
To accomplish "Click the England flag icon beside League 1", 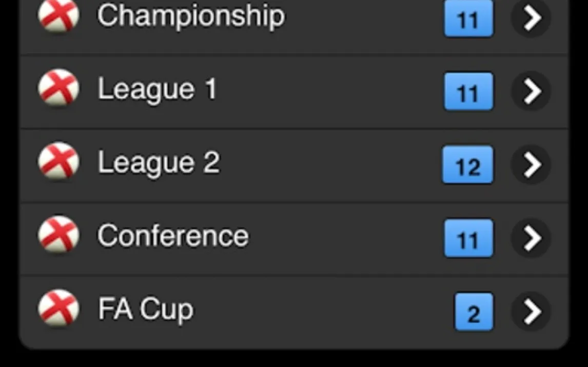I will tap(58, 87).
